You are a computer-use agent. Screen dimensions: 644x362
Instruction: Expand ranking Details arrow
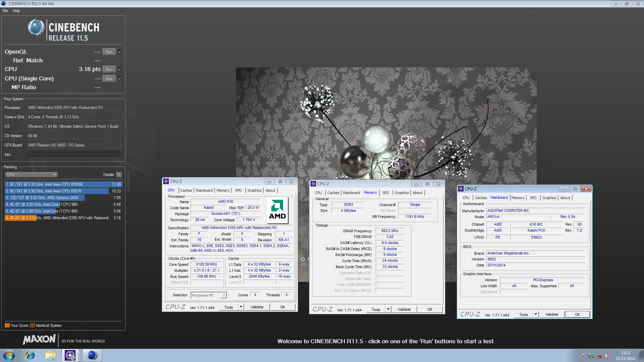click(x=119, y=175)
